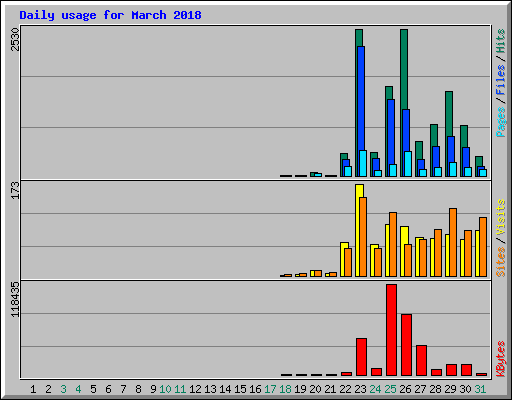Click day 26 on the x-axis
Viewport: 512px width, 400px height.
(x=405, y=389)
